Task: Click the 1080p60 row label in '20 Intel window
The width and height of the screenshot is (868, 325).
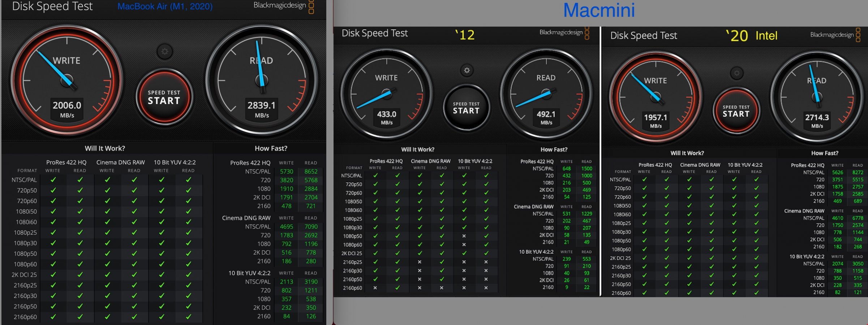Action: [621, 250]
